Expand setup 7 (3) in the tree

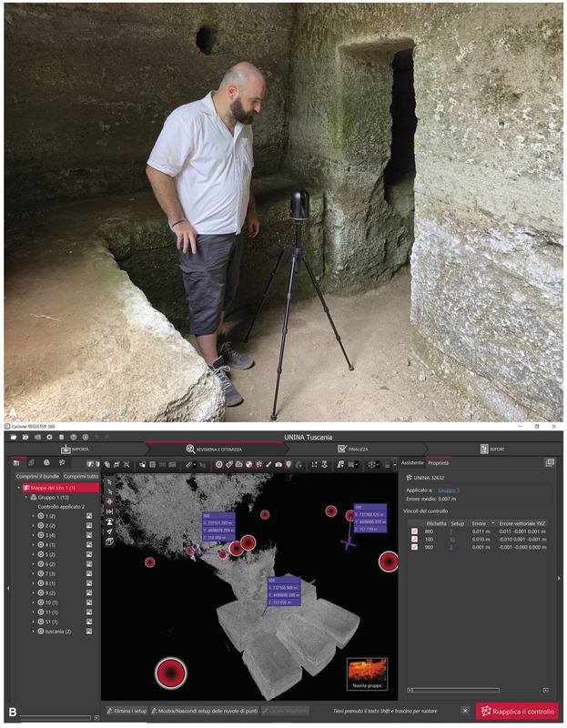coord(33,574)
